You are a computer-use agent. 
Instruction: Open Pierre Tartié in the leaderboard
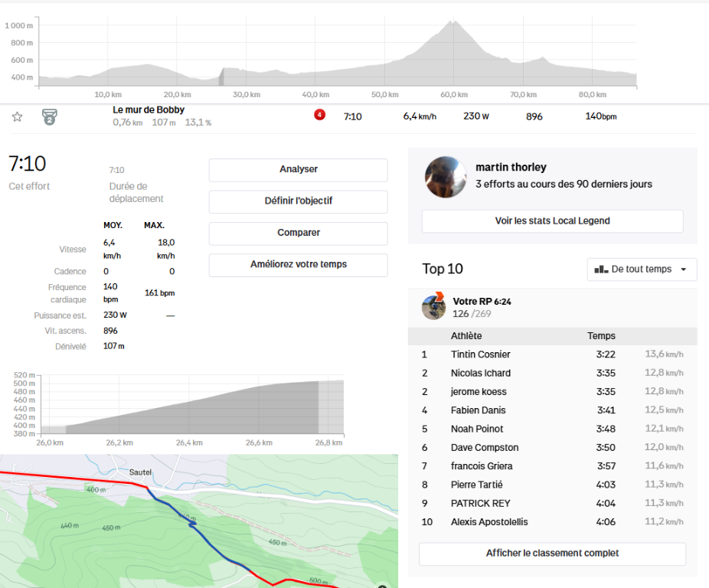(476, 485)
